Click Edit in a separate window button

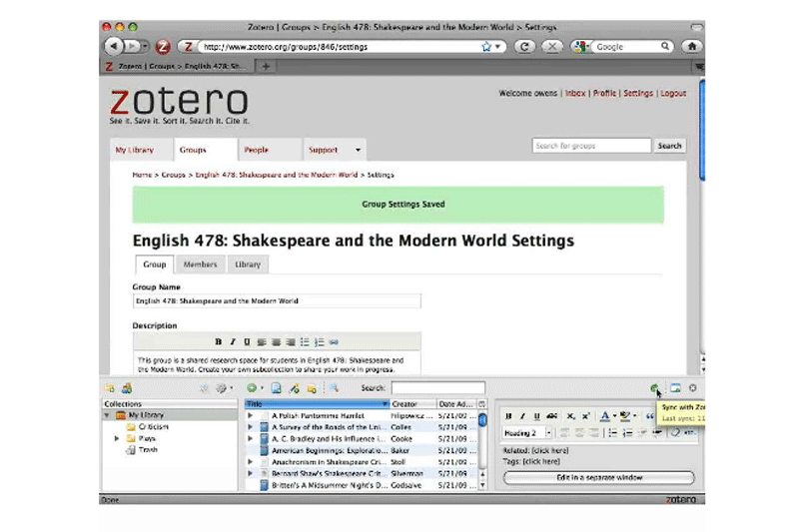click(598, 477)
